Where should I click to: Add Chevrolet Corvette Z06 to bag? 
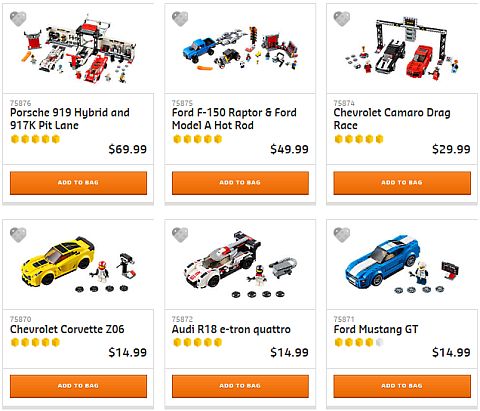coord(78,386)
